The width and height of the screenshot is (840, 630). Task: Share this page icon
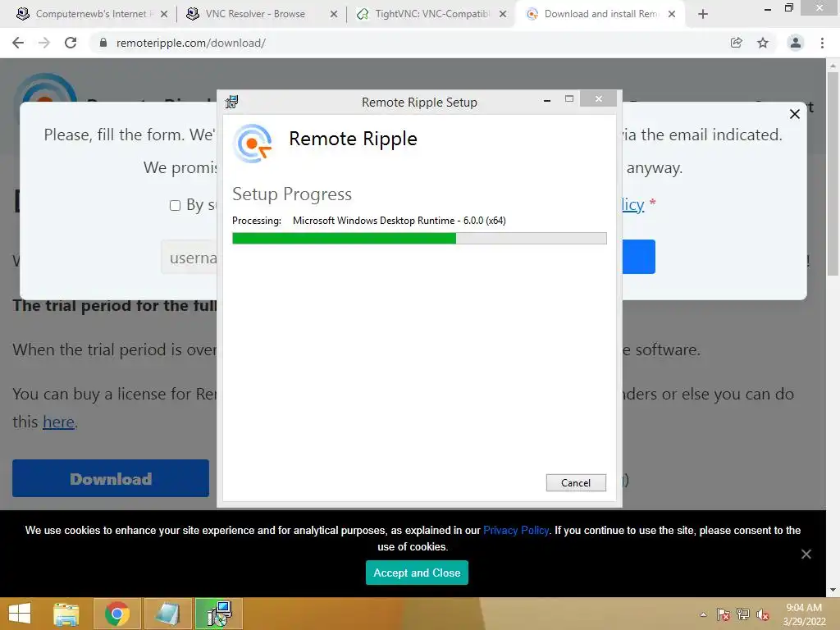(x=737, y=43)
